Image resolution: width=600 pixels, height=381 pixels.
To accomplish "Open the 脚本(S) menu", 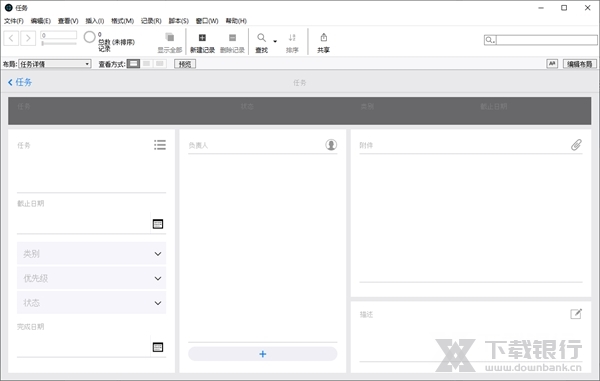I will tap(179, 21).
